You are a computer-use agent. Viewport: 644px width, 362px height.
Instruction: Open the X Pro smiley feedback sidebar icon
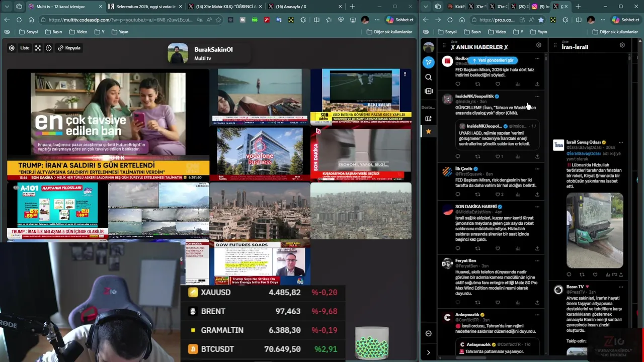point(428,333)
